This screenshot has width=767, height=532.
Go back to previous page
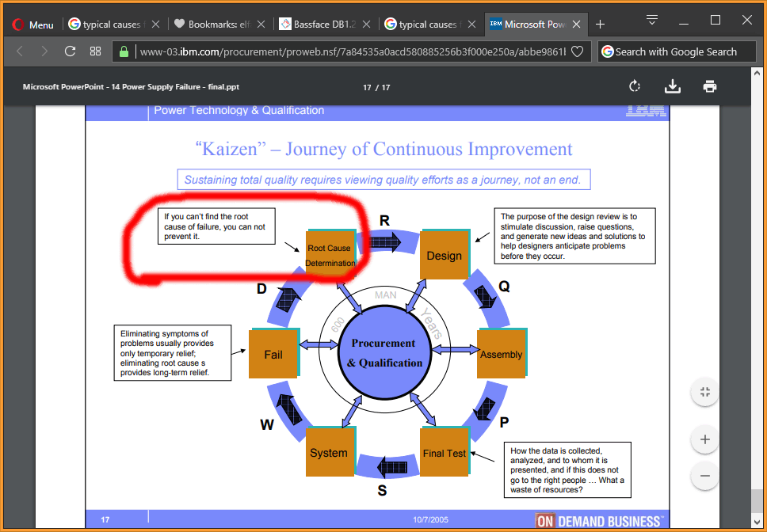pos(21,51)
